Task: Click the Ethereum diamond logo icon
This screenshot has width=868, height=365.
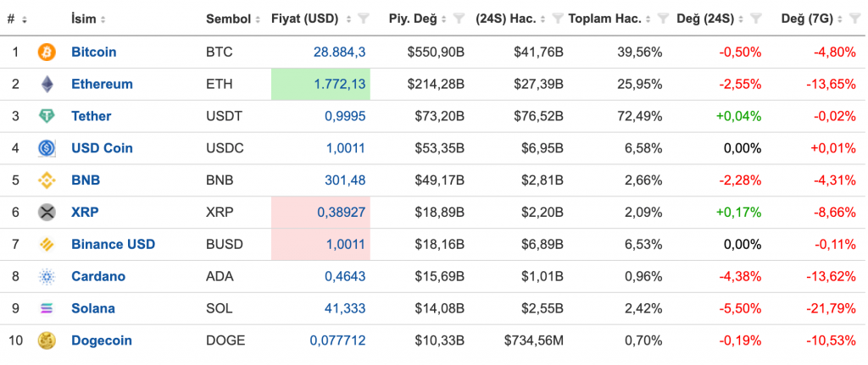Action: pyautogui.click(x=47, y=85)
